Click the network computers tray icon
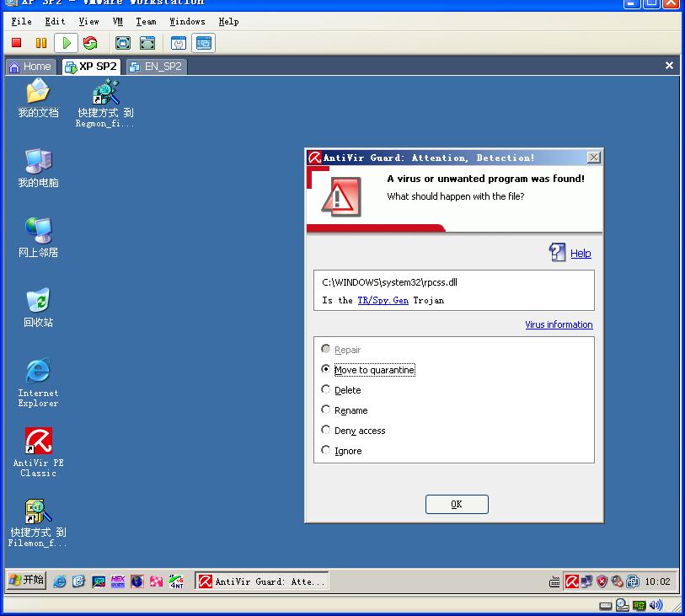 pos(586,581)
